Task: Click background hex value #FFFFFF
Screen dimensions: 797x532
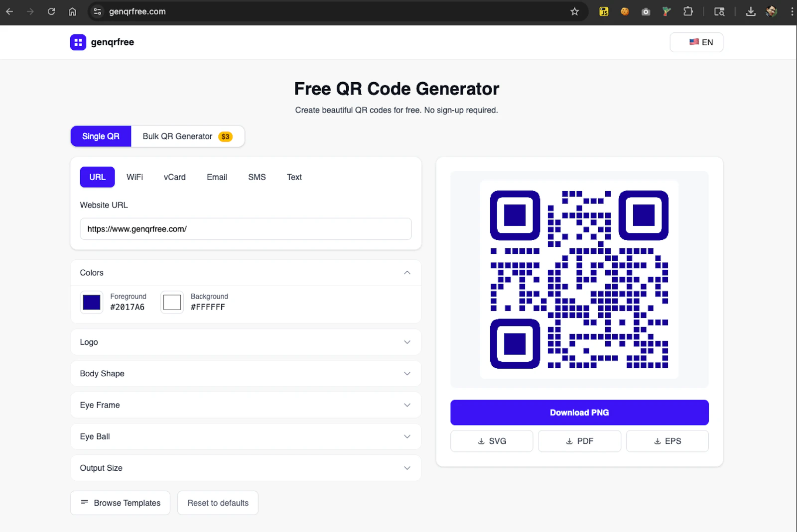Action: click(x=208, y=307)
